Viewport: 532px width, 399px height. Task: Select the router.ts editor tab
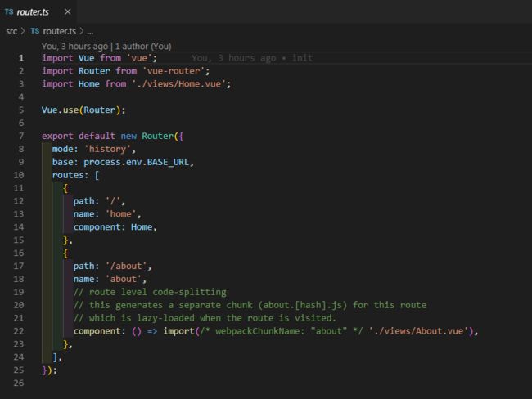(x=38, y=12)
